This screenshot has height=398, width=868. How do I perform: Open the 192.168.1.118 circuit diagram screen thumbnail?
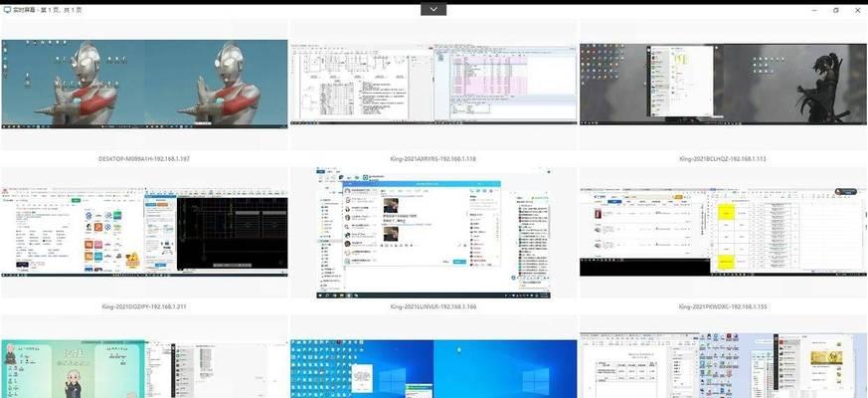[x=434, y=85]
